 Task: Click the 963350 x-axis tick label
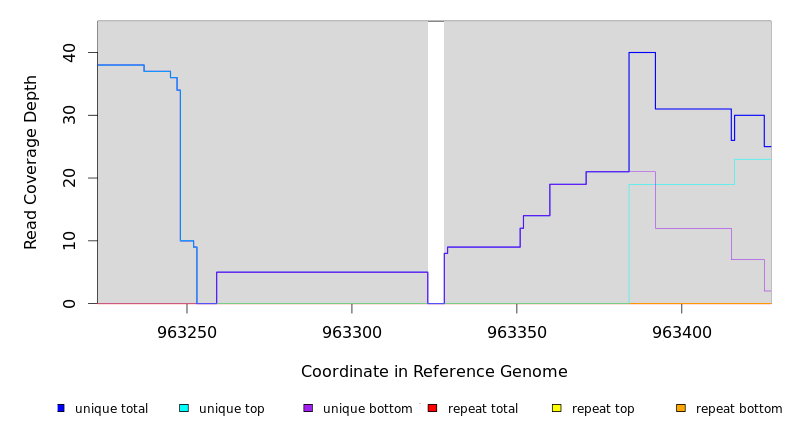516,332
